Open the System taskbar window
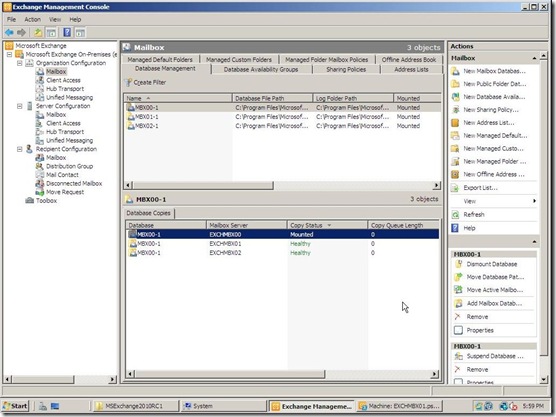 click(224, 406)
